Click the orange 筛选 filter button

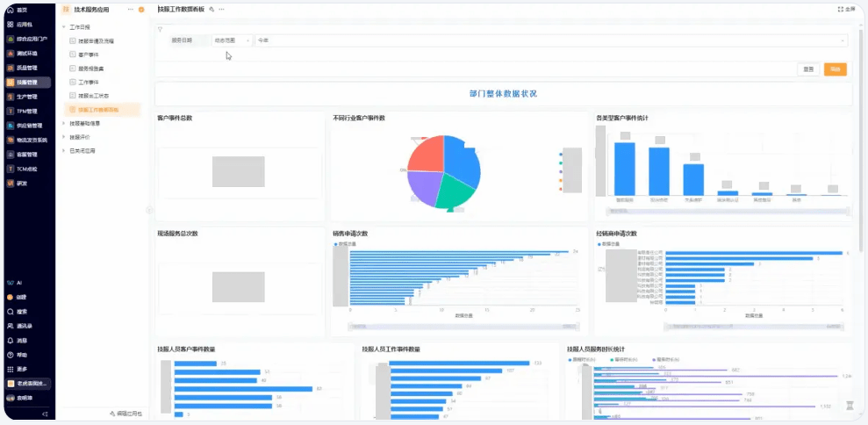tap(835, 69)
